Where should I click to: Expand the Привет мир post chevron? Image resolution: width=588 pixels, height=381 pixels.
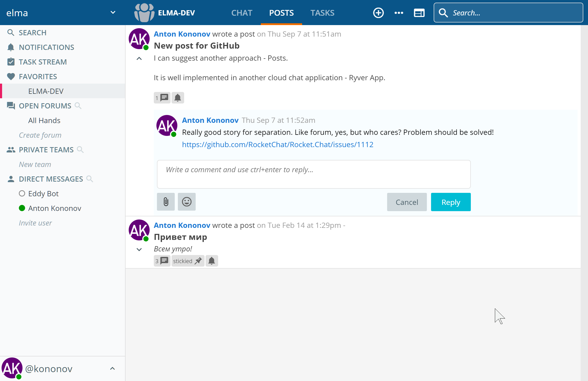(139, 249)
